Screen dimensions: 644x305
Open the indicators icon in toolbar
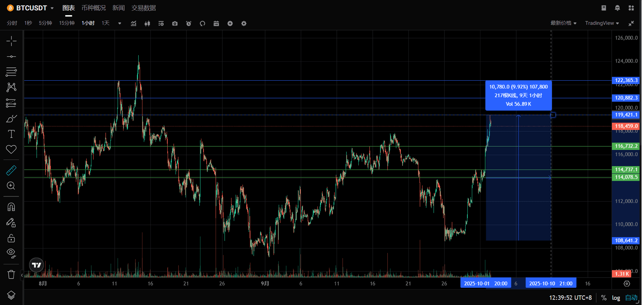click(x=133, y=24)
